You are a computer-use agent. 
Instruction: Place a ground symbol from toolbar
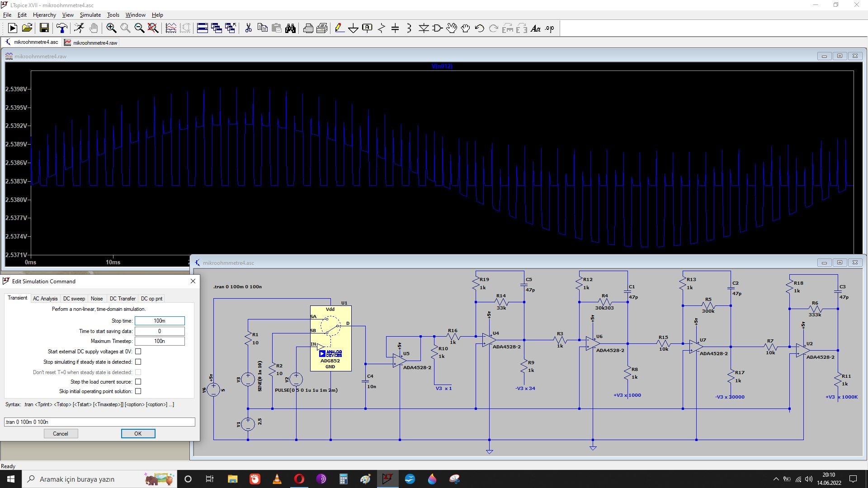(353, 28)
